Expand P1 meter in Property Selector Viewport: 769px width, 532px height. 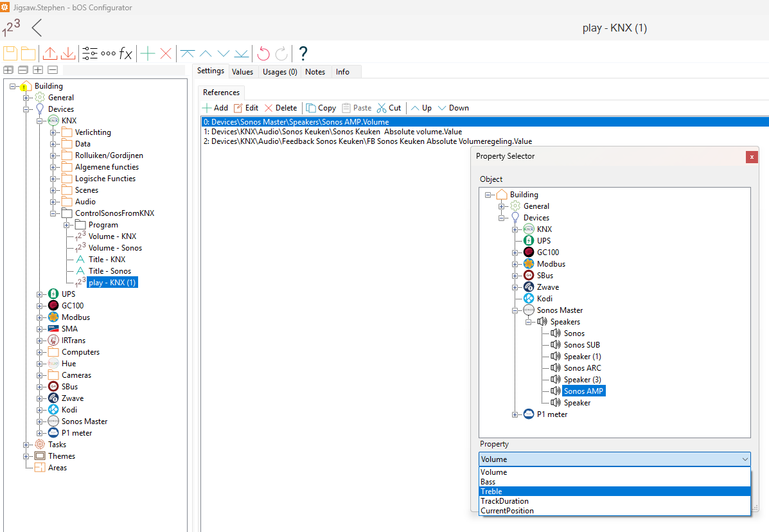(515, 414)
